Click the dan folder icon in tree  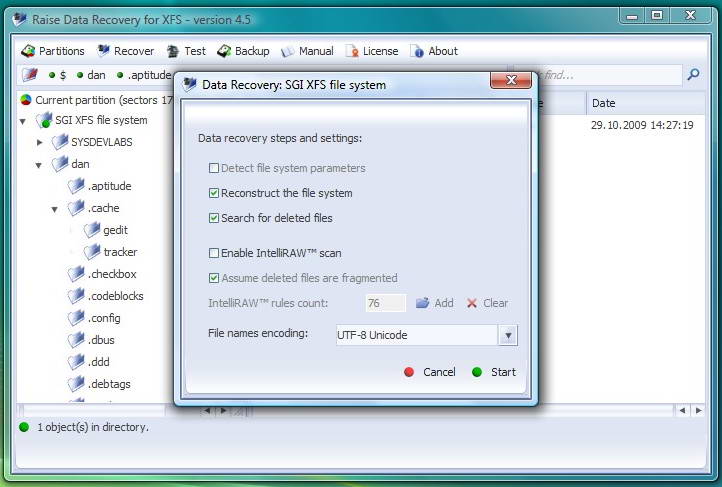click(x=60, y=164)
